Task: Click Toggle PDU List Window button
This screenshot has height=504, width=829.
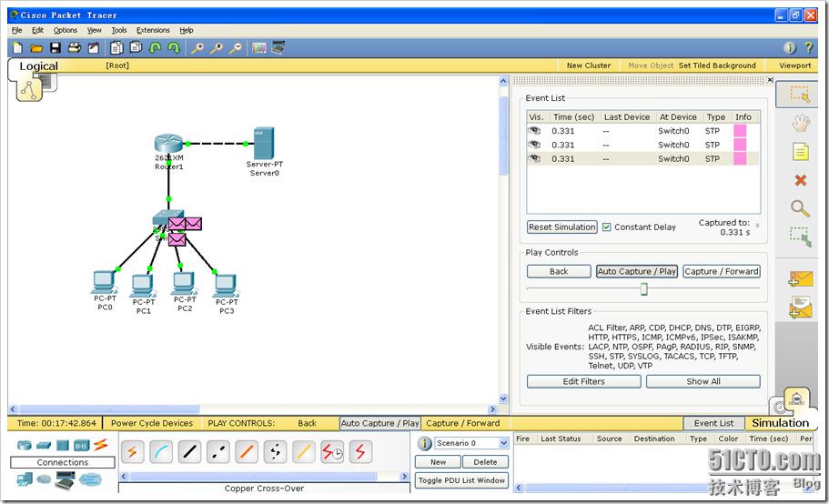Action: coord(461,480)
